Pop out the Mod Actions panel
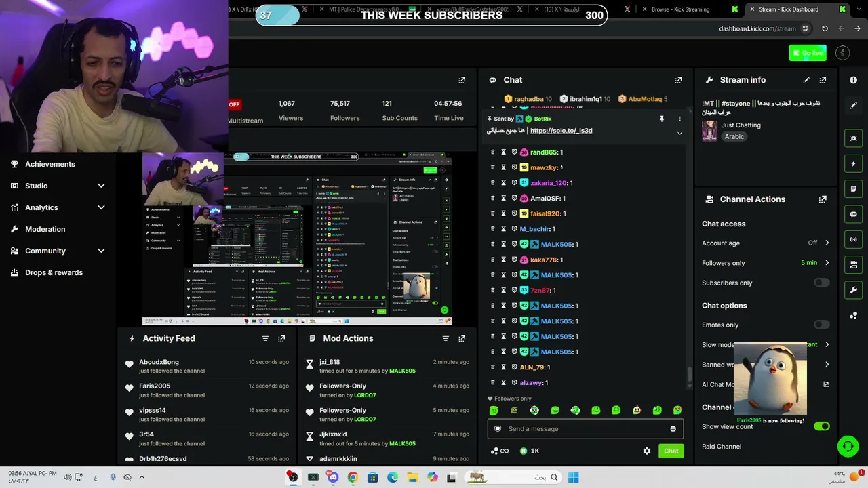This screenshot has height=488, width=868. (462, 338)
